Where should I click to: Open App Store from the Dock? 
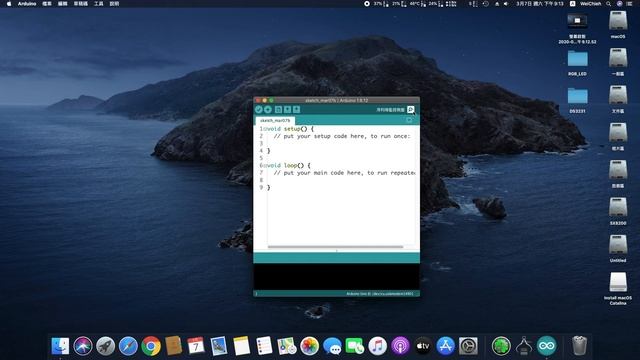(x=446, y=346)
